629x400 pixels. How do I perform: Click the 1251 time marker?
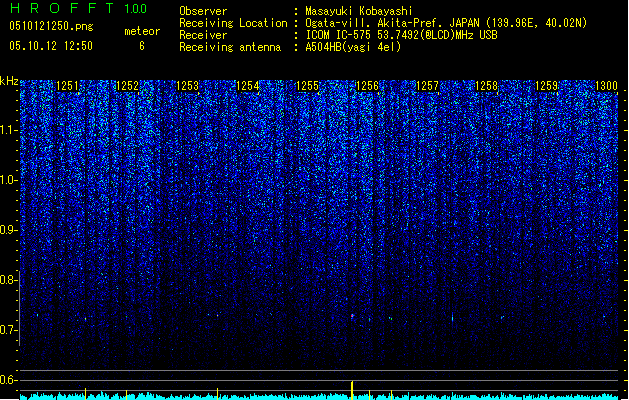pyautogui.click(x=67, y=86)
